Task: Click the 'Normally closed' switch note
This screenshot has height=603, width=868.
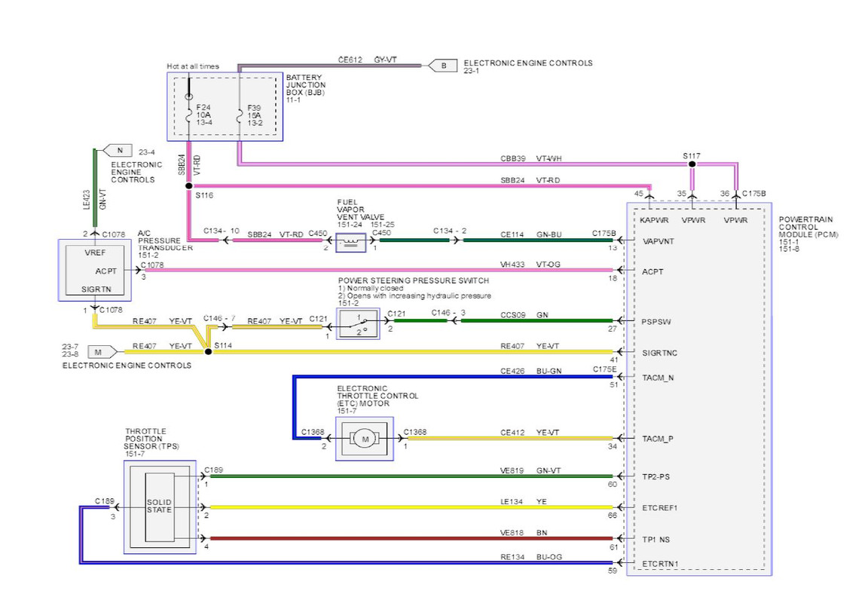Action: click(x=371, y=289)
